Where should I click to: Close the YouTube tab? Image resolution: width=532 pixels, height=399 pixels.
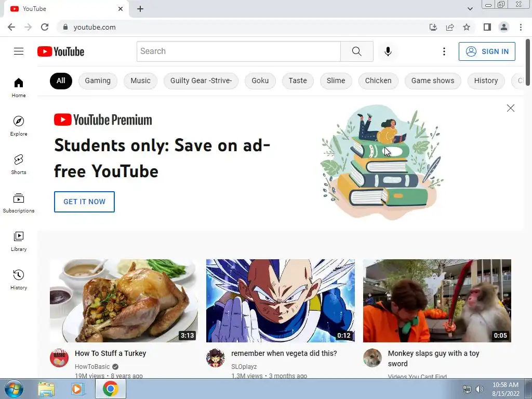coord(121,9)
